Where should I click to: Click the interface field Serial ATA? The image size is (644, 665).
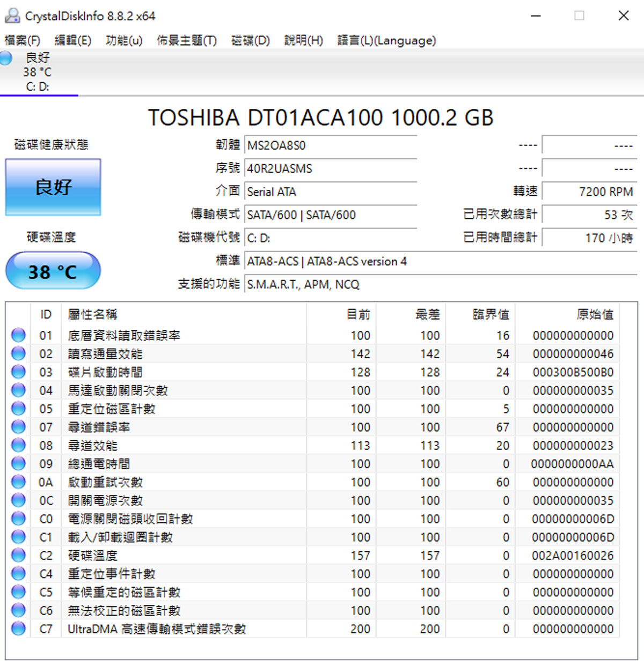(x=331, y=191)
